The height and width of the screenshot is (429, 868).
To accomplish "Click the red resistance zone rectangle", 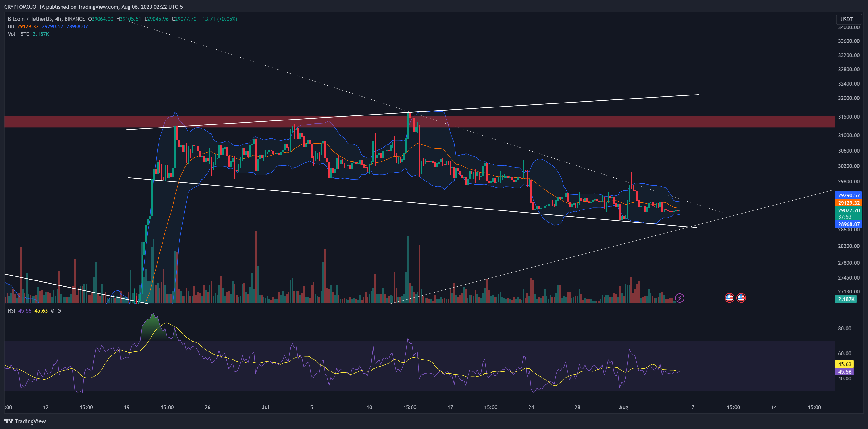I will click(x=419, y=122).
